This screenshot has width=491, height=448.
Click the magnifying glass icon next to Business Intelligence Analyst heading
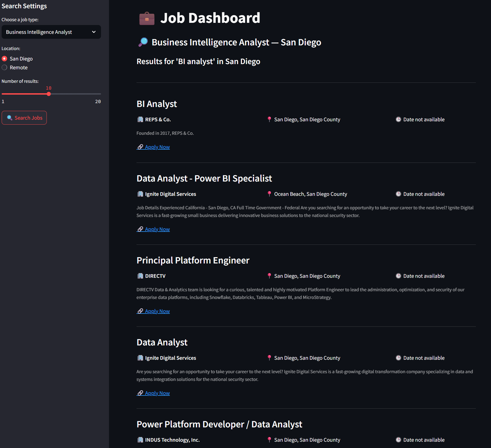pos(143,42)
